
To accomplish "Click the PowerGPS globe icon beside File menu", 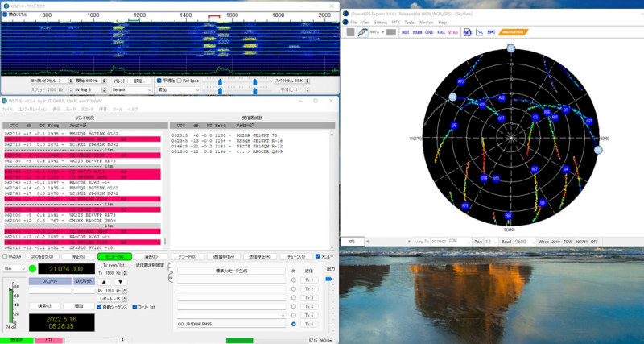I will click(346, 23).
